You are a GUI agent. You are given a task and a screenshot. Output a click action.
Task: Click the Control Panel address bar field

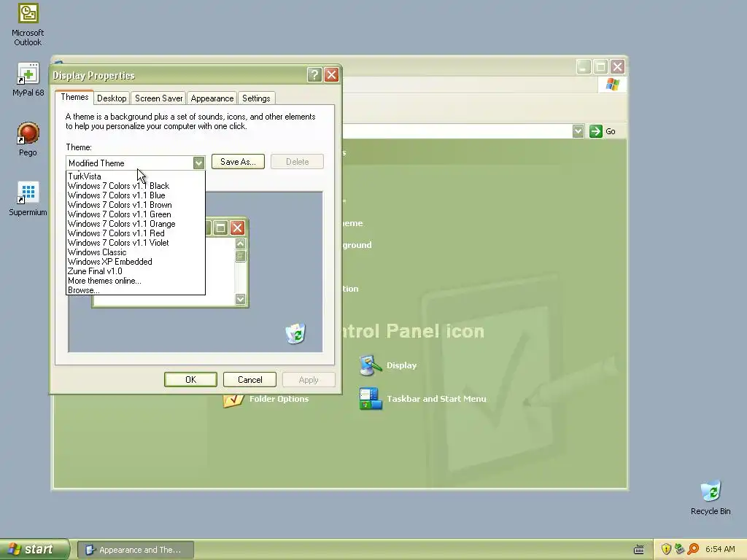(457, 131)
